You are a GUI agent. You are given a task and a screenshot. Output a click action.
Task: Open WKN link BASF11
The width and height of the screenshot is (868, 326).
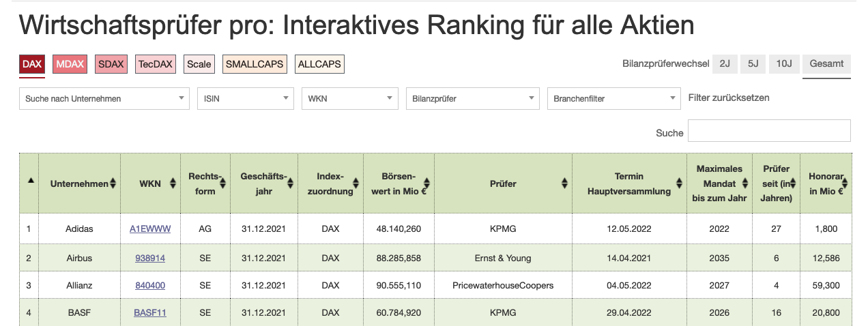[x=150, y=313]
